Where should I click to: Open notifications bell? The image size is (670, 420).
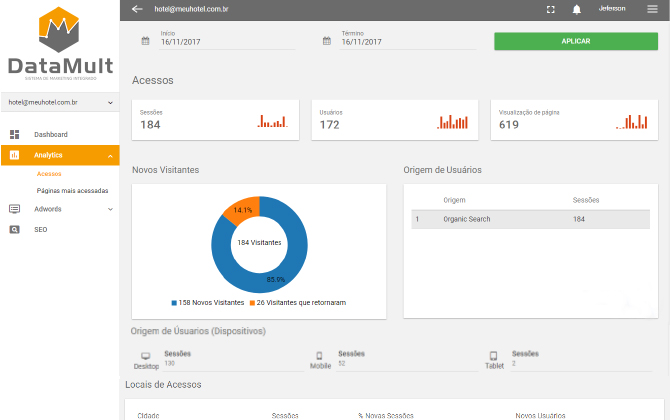tap(576, 9)
